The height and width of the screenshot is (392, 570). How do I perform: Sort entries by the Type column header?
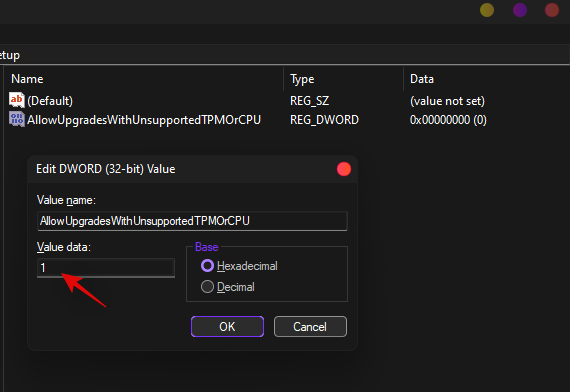point(302,79)
